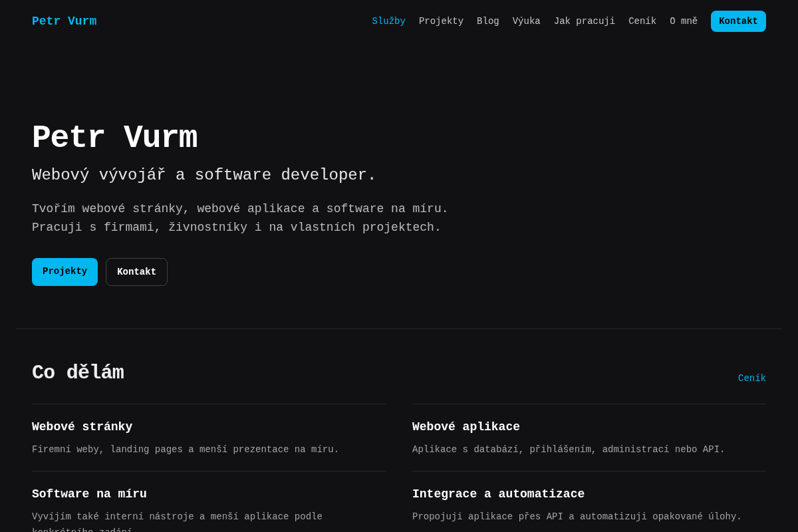Click the blue Projekty hero button

65,272
